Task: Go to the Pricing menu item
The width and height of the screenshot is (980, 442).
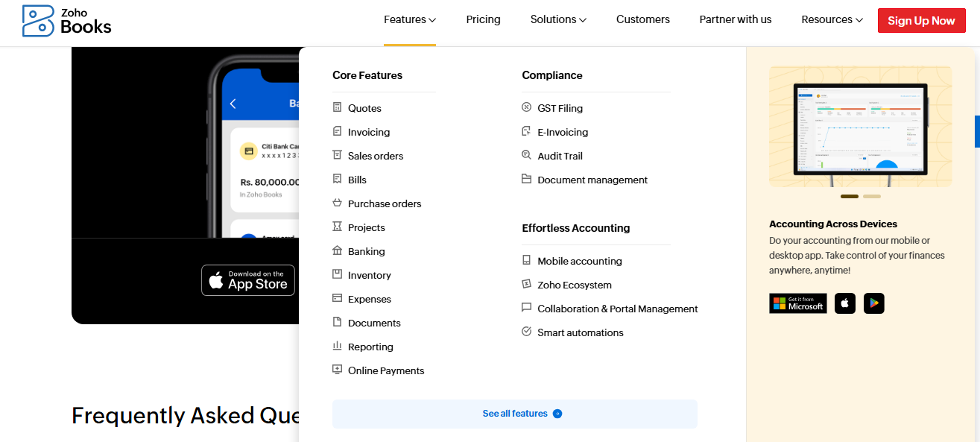Action: pyautogui.click(x=483, y=19)
